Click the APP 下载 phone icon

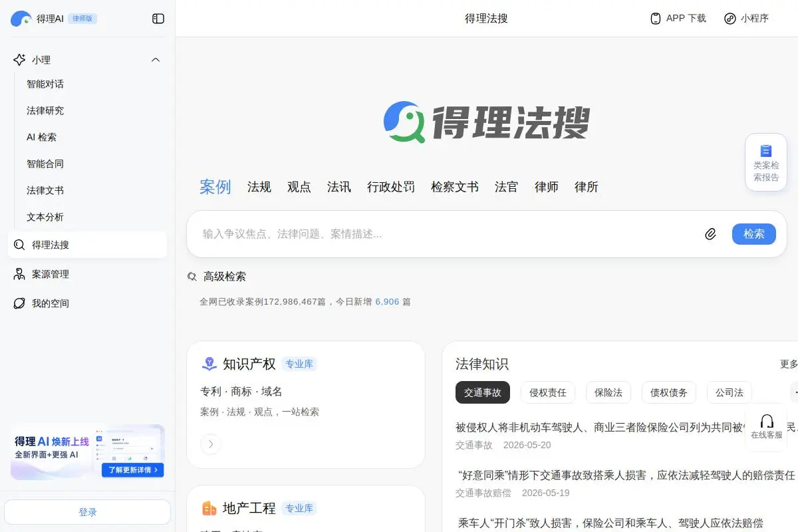(x=656, y=19)
